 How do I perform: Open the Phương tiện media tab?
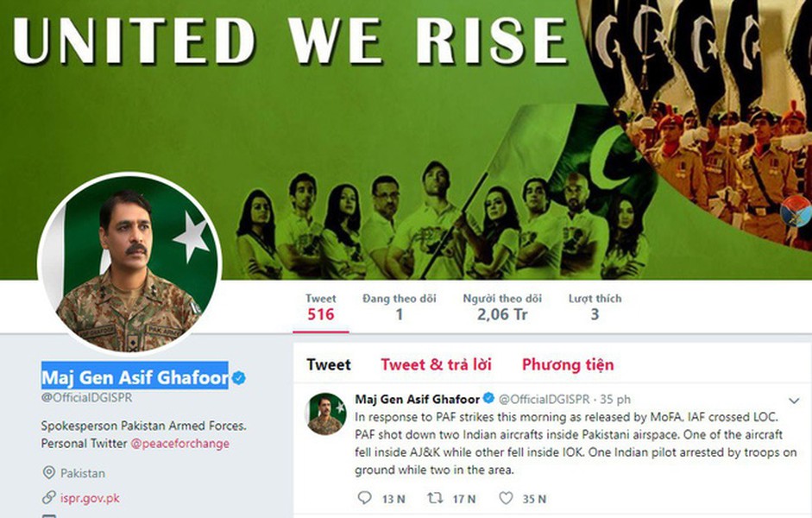pos(568,364)
